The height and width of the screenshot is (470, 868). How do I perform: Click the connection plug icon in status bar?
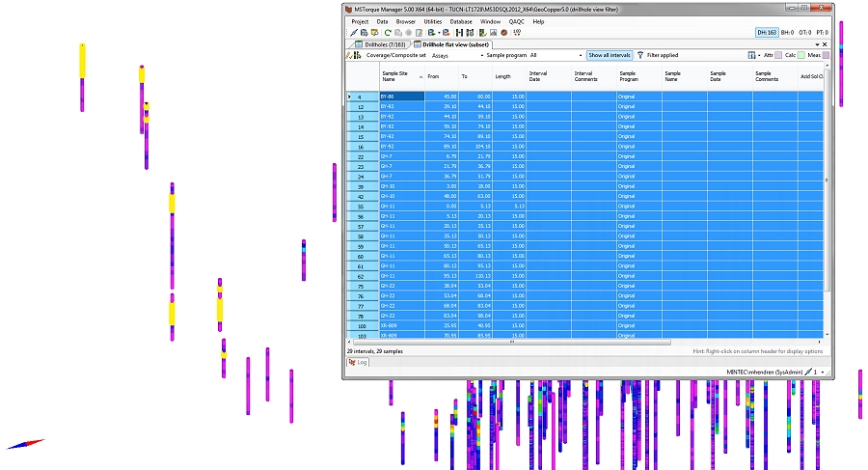point(810,372)
